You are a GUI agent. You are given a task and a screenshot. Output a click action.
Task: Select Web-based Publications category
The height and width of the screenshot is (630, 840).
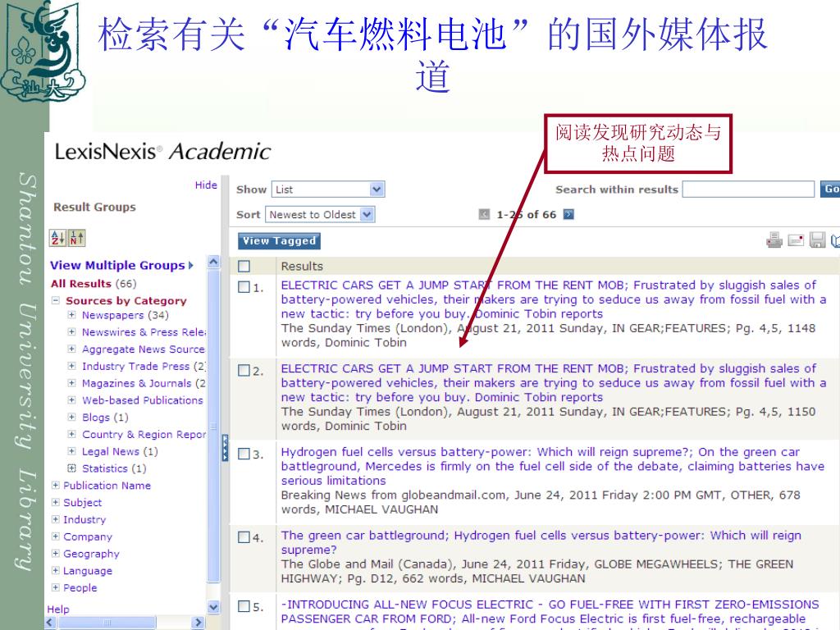click(x=143, y=400)
